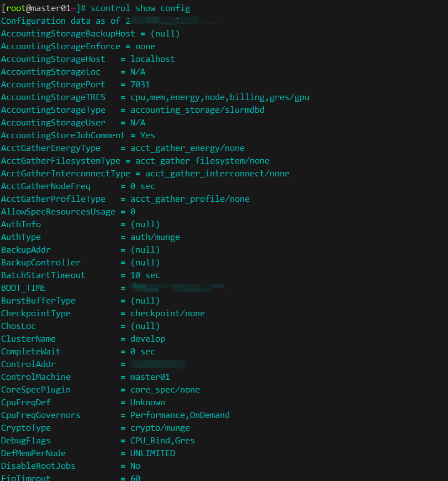Screen dimensions: 448x481
Task: Click the 'BackupController' key
Action: [41, 263]
